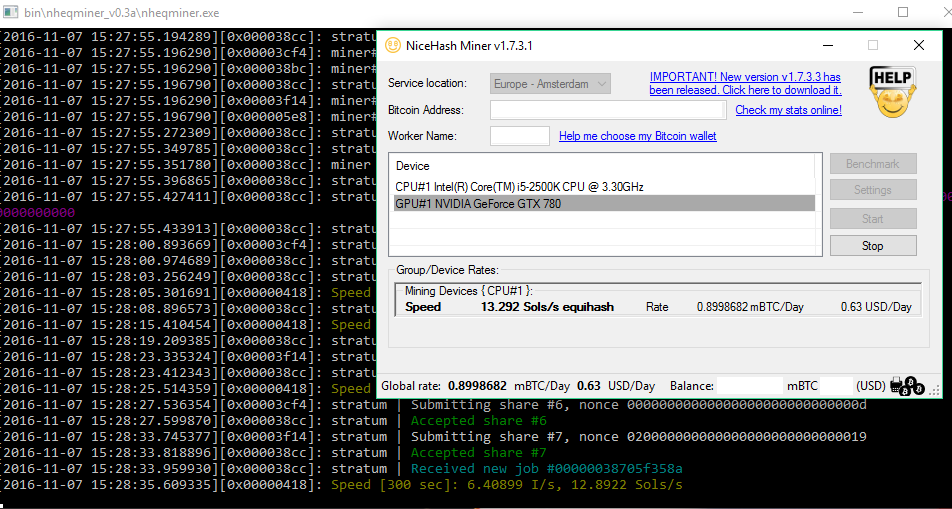Maximize the nheqminer console window
Viewport: 952px width, 509px height.
[x=903, y=12]
